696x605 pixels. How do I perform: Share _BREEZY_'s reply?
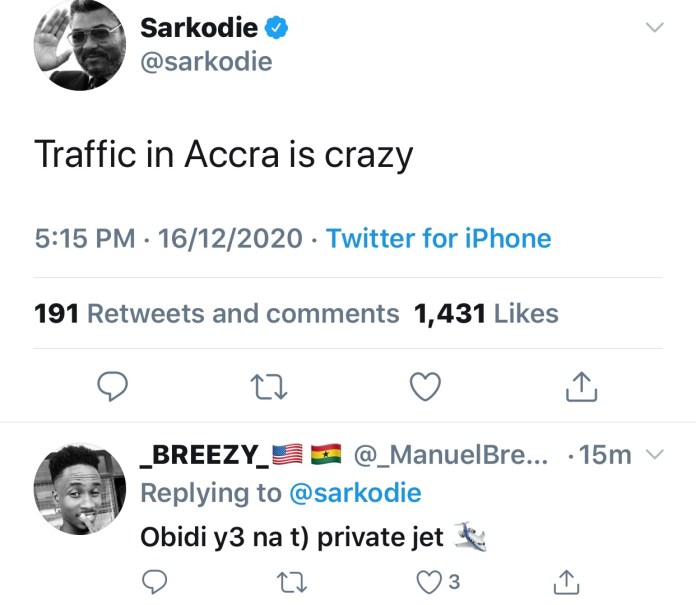(566, 581)
